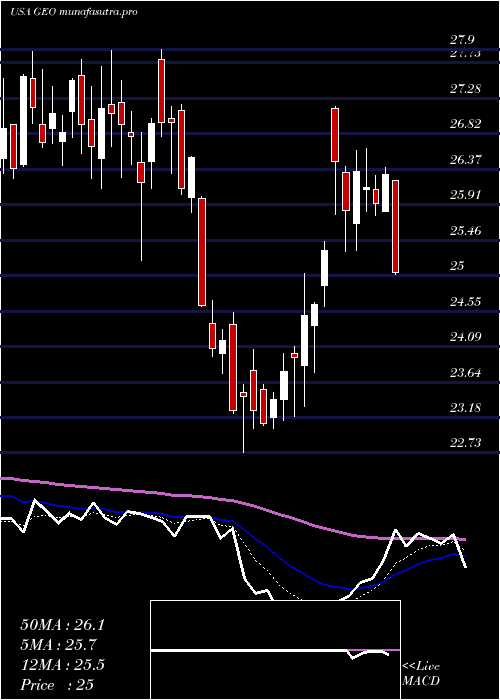Image resolution: width=500 pixels, height=700 pixels.
Task: Click the Live MACD inset chart
Action: point(275,650)
